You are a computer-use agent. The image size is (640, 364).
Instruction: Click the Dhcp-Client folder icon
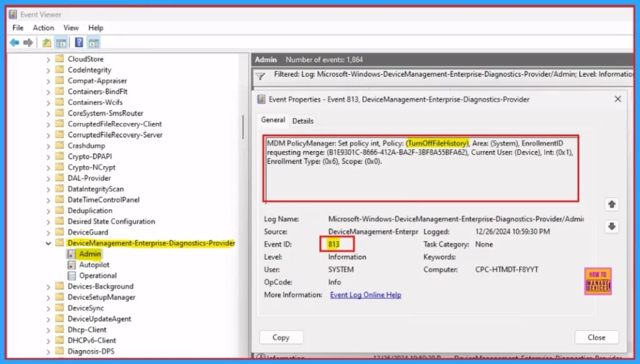point(59,330)
